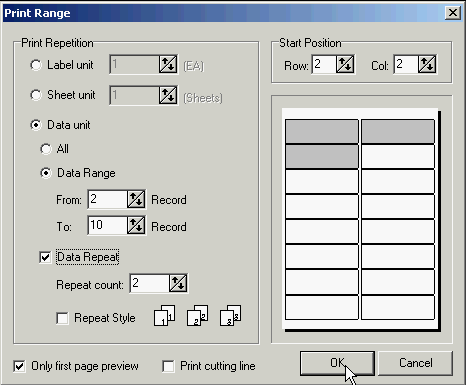Click the Sheet unit quantity field
The height and width of the screenshot is (385, 466).
(135, 95)
